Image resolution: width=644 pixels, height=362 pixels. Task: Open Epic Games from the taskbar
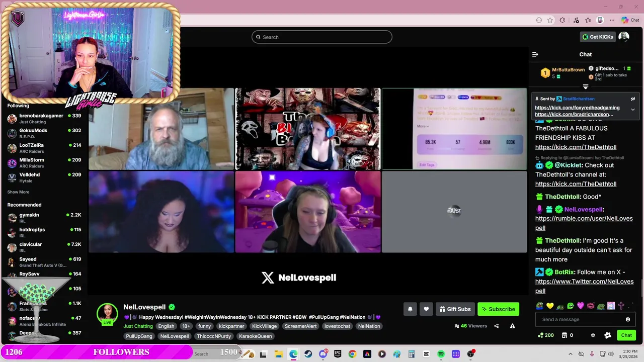[338, 354]
